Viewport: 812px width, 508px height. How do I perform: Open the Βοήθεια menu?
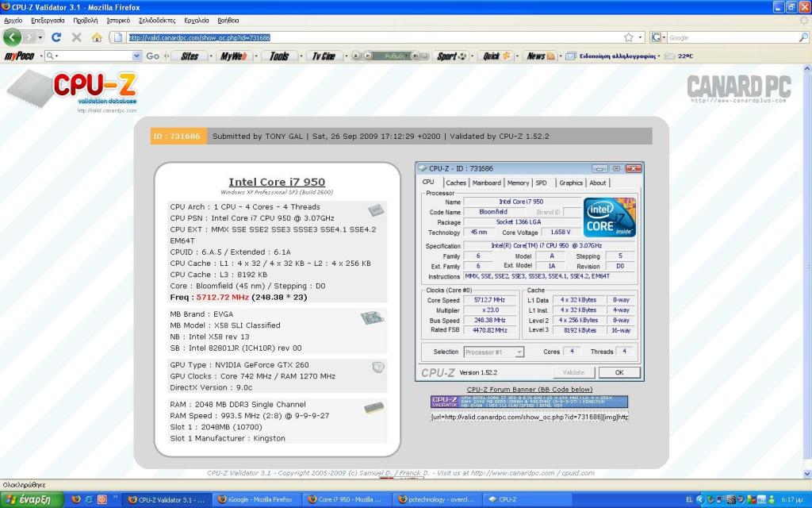click(228, 21)
